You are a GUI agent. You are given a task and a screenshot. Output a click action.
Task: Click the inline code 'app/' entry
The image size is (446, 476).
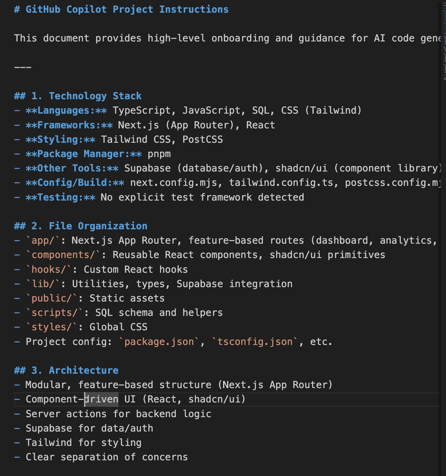coord(43,240)
